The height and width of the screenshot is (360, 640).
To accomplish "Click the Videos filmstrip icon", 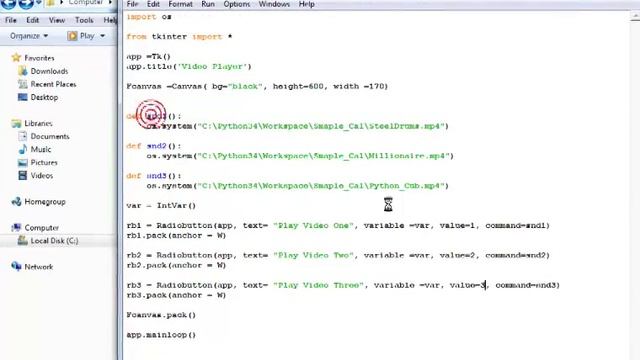I will (x=23, y=176).
